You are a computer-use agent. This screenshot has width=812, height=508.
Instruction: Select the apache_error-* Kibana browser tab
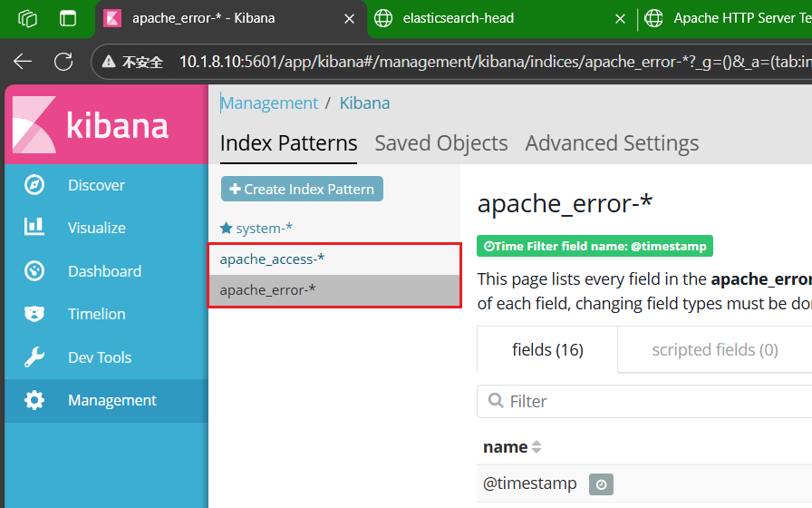click(230, 19)
